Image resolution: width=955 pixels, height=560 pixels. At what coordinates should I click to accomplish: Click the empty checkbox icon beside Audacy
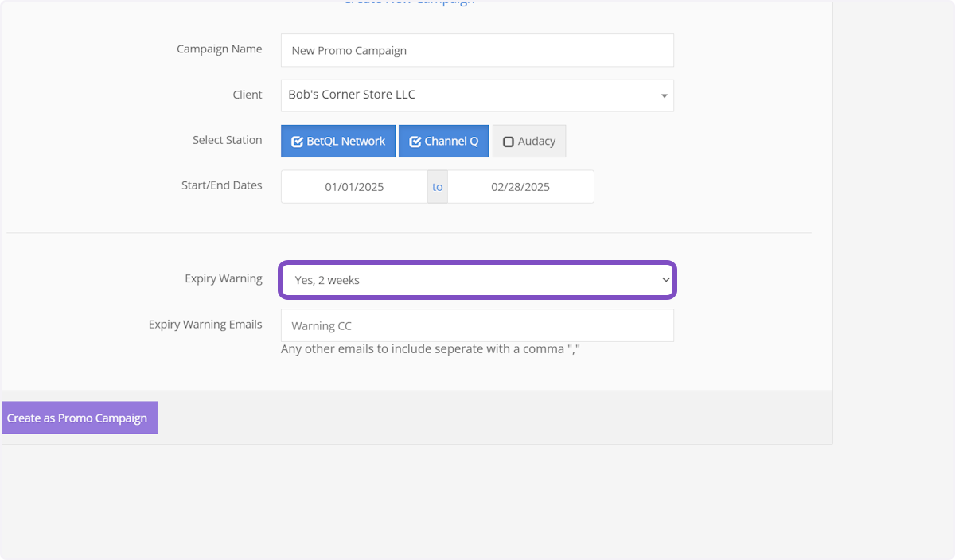point(509,142)
